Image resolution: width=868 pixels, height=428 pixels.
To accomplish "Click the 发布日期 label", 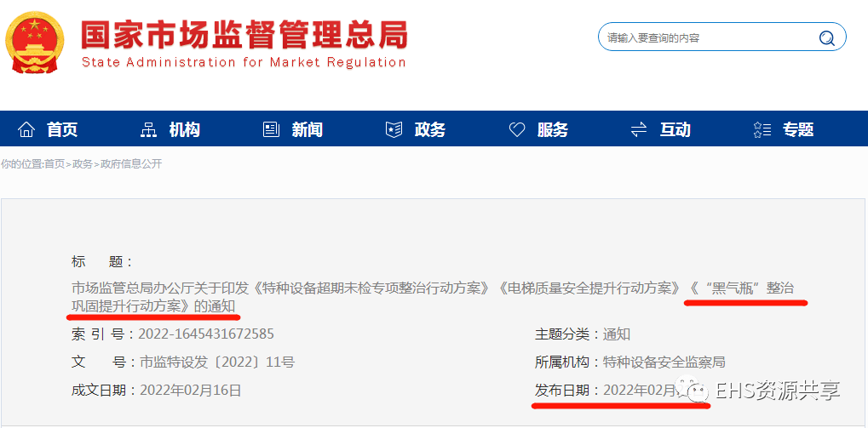I will click(567, 390).
